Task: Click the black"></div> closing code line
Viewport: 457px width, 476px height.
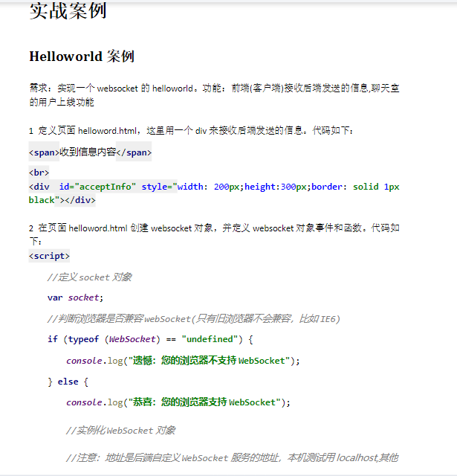Action: pos(62,200)
